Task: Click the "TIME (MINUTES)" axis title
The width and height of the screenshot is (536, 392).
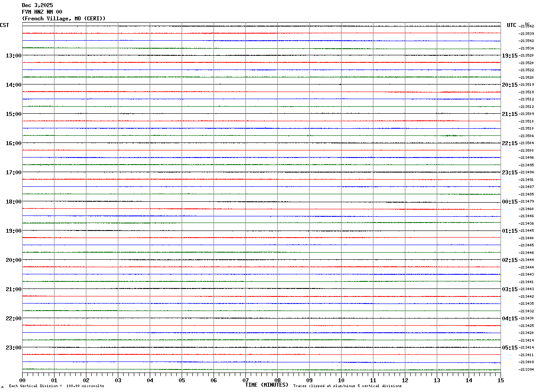Action: coord(267,385)
